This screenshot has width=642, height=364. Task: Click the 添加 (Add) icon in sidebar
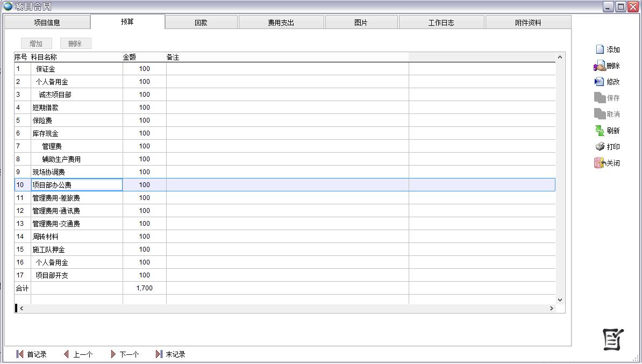(600, 49)
